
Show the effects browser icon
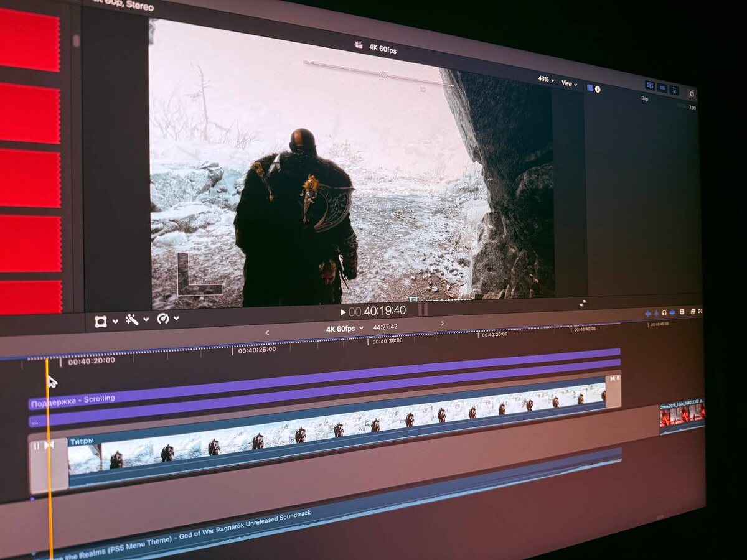click(x=692, y=311)
